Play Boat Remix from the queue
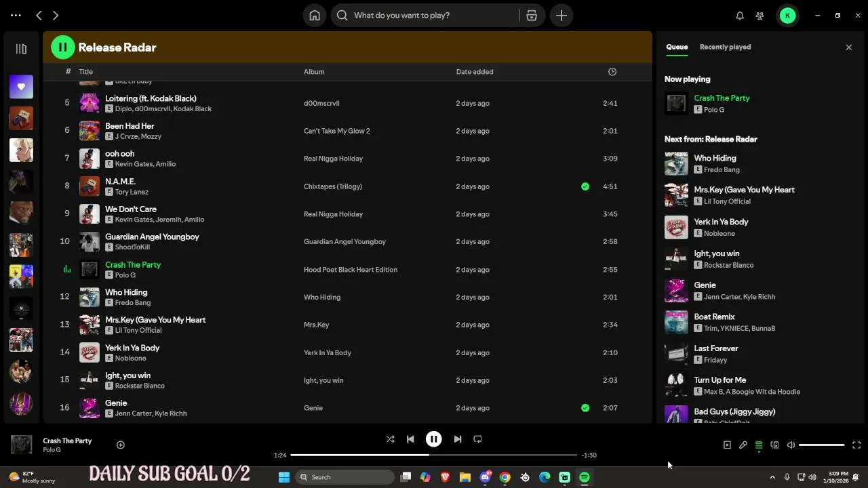Image resolution: width=868 pixels, height=488 pixels. (x=714, y=317)
